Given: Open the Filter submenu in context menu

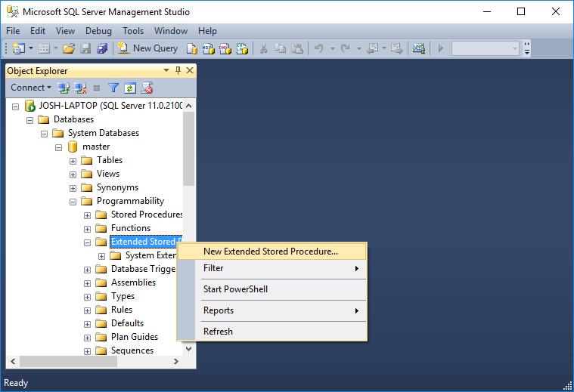Looking at the screenshot, I should pyautogui.click(x=271, y=268).
